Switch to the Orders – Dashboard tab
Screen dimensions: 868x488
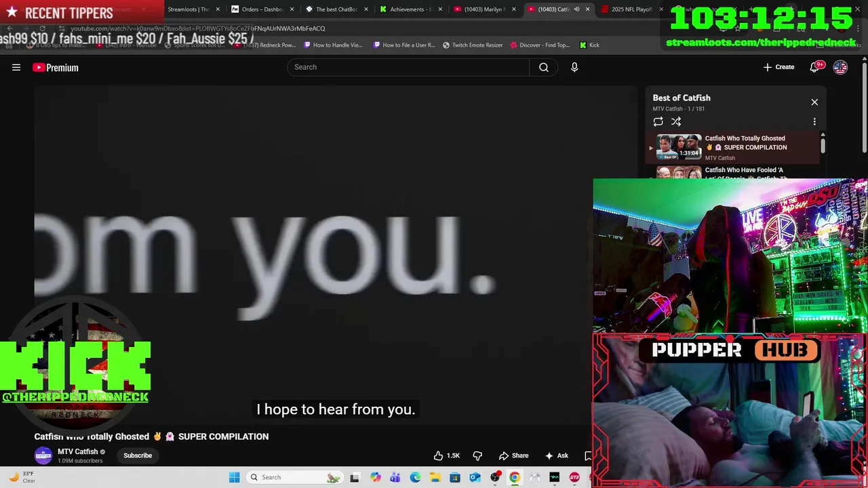pyautogui.click(x=262, y=9)
